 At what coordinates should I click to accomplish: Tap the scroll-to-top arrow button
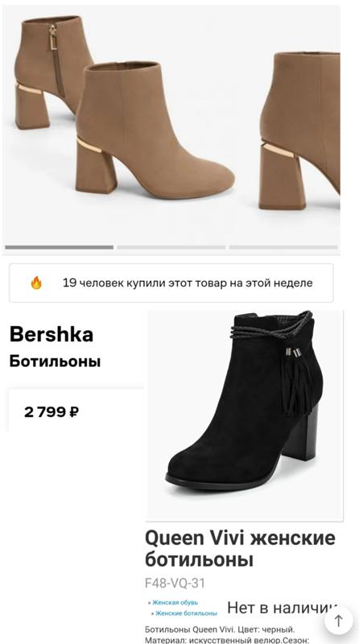(x=338, y=621)
